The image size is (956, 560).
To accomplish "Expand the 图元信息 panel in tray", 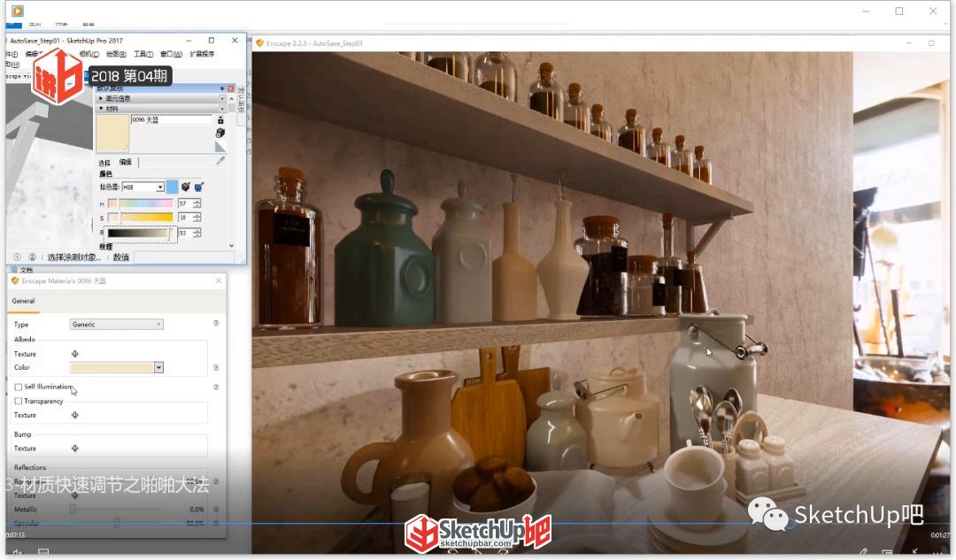I will tap(101, 98).
